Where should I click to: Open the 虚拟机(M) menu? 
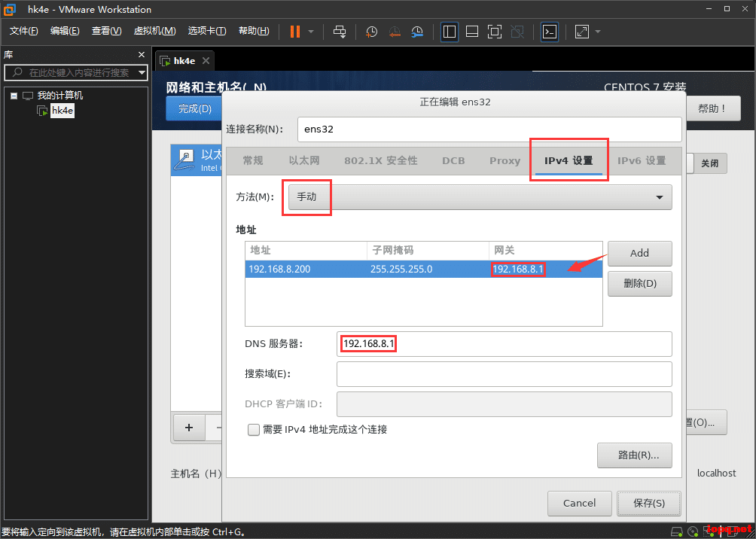coord(154,31)
